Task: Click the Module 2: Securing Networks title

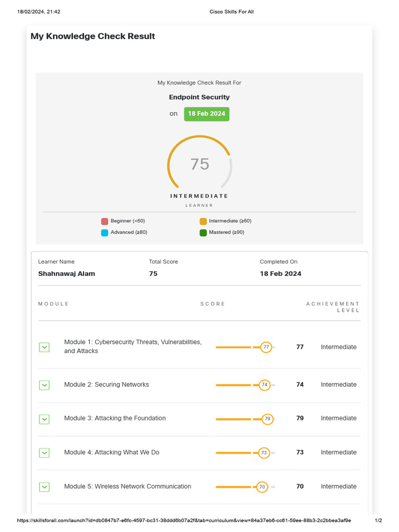Action: click(107, 385)
